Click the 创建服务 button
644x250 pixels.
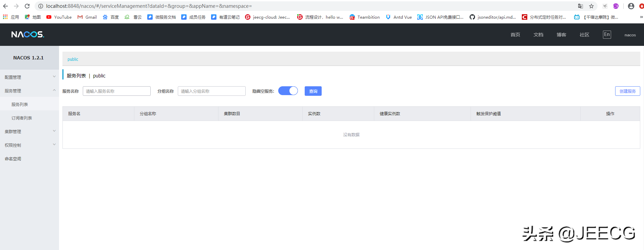coord(628,91)
